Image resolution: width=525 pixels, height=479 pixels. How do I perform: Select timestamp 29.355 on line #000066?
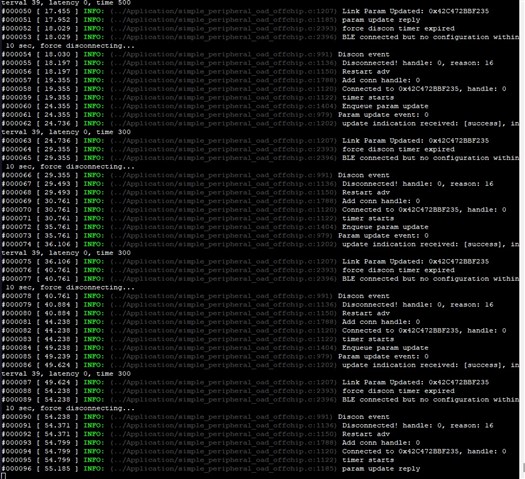[x=57, y=175]
